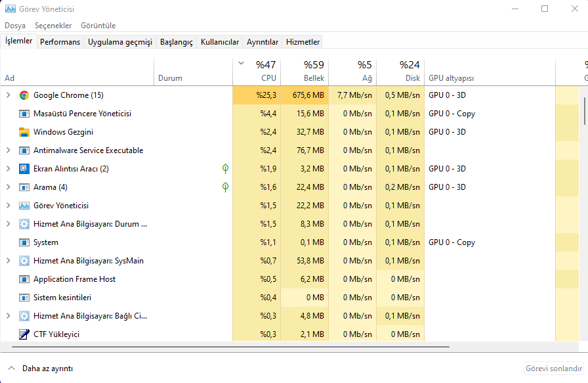Click the vertical scrollbar thumb
The image size is (588, 383).
(585, 110)
